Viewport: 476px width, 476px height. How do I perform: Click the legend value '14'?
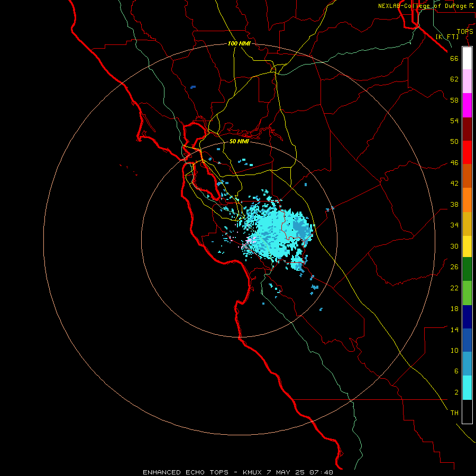454,329
